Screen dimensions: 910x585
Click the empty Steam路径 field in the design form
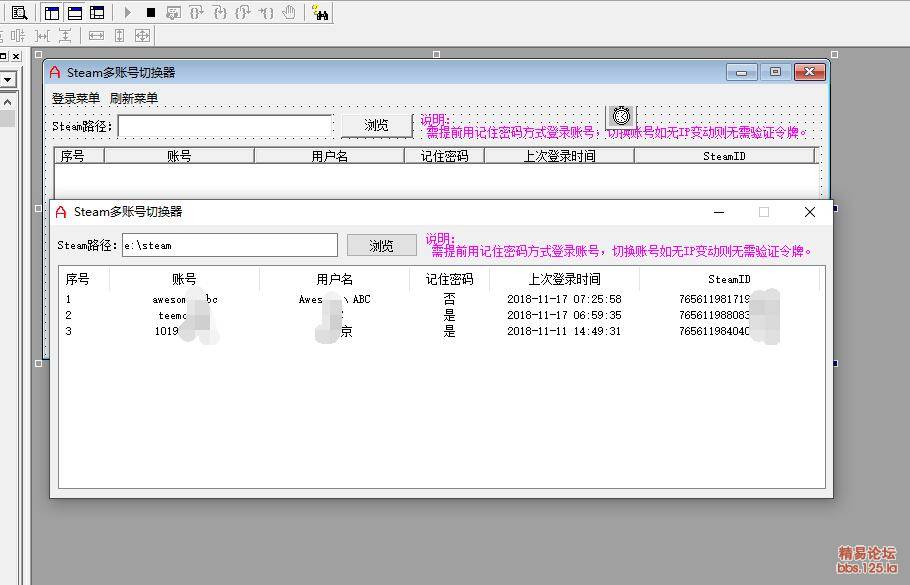[225, 126]
